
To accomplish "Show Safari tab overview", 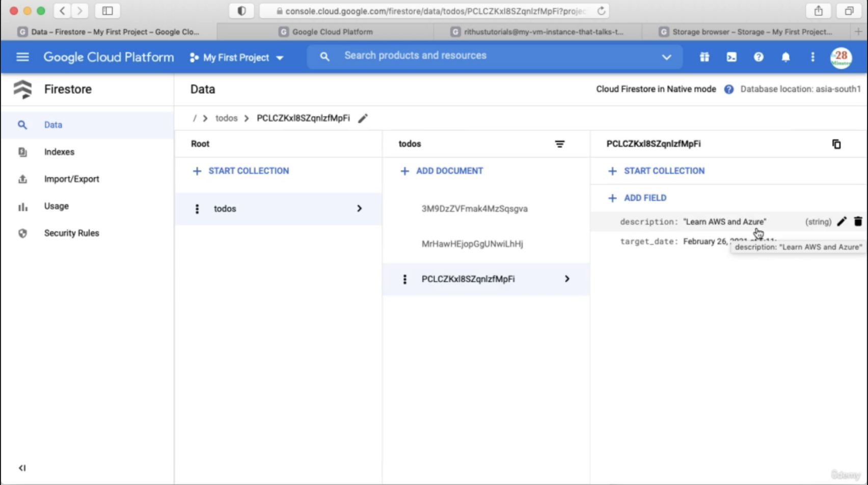I will (x=849, y=11).
